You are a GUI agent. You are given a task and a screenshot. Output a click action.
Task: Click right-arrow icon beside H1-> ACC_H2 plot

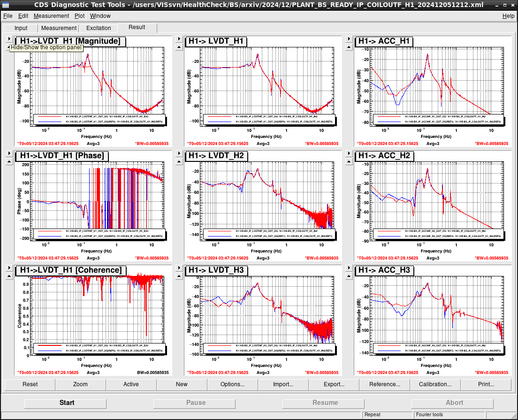pyautogui.click(x=349, y=153)
